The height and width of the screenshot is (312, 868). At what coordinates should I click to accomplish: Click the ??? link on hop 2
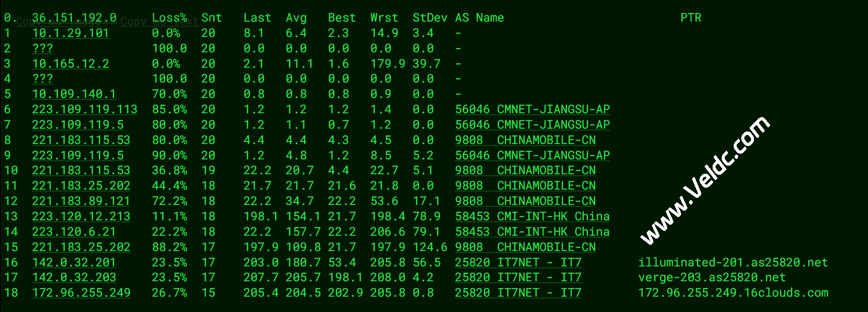click(x=42, y=48)
